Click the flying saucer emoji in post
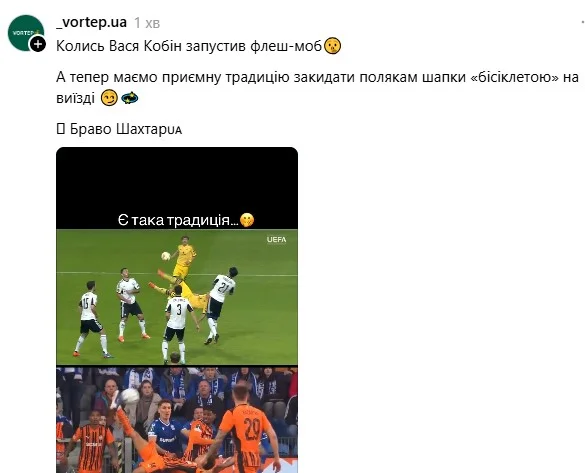Screen dimensions: 585x473 129,98
